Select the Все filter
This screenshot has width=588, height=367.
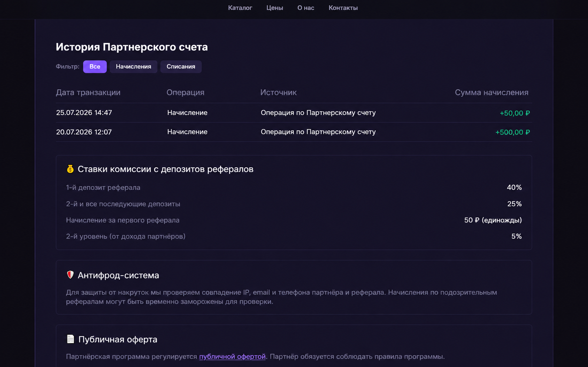point(95,67)
